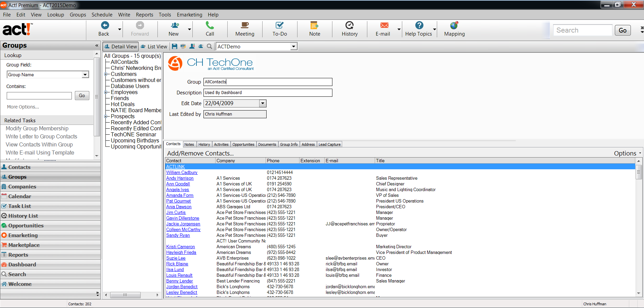Open Marketplace in the navigation bar

50,245
